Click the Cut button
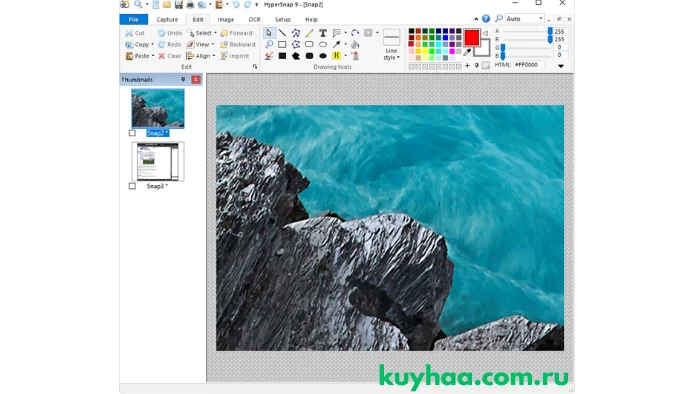 point(135,33)
